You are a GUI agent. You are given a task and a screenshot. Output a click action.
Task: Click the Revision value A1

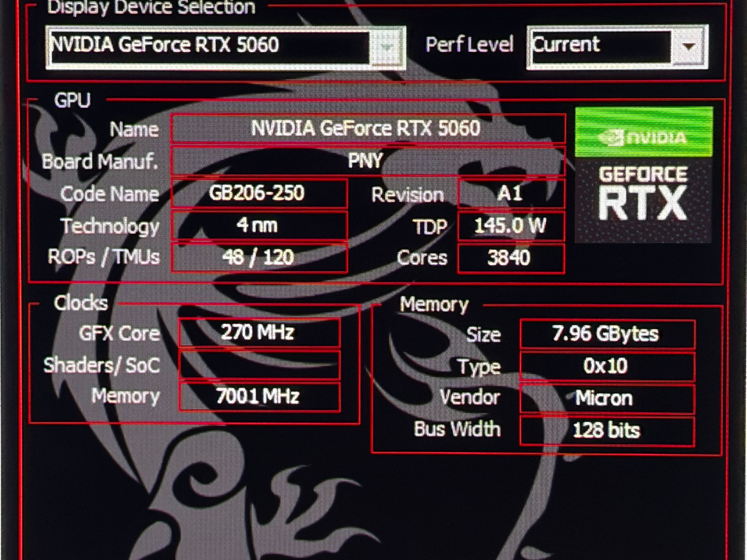[511, 194]
